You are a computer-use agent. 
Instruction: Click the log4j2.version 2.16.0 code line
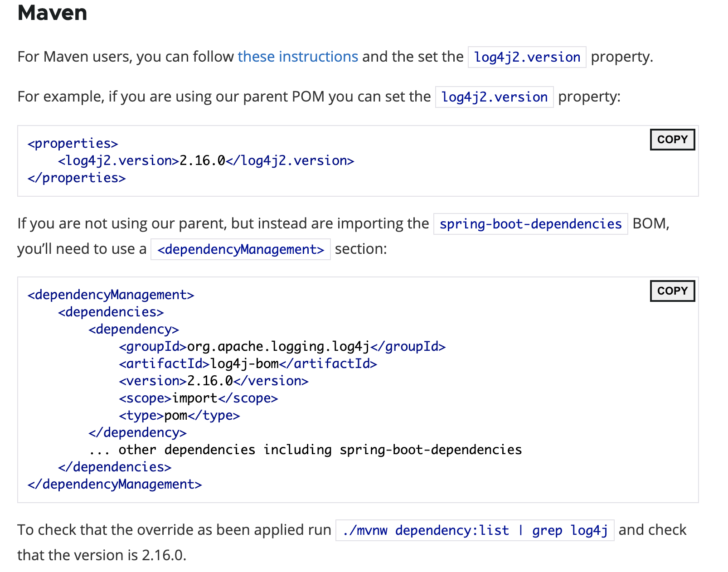click(x=206, y=160)
